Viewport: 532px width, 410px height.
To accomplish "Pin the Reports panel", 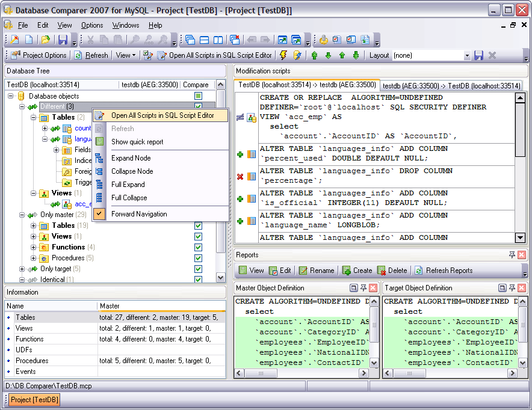I will click(512, 255).
